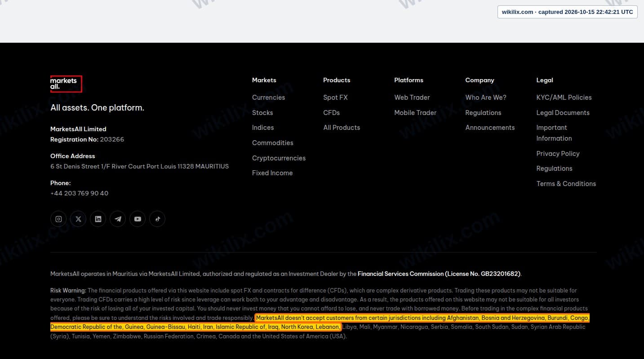Open the YouTube channel icon
The height and width of the screenshot is (359, 644).
coord(138,219)
